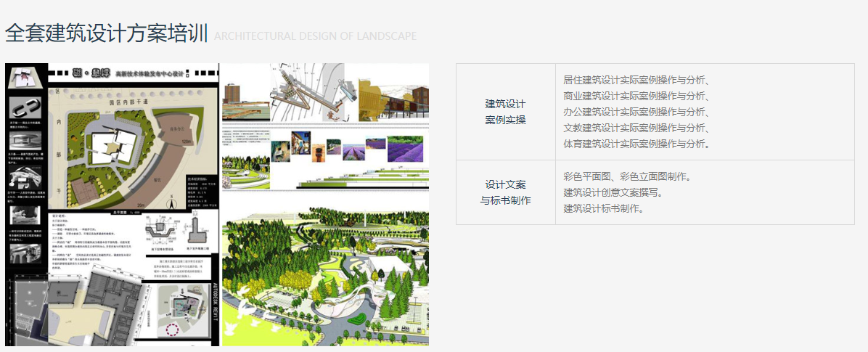Select the 设计文案与标书制作 table cell
The width and height of the screenshot is (868, 352).
click(505, 192)
